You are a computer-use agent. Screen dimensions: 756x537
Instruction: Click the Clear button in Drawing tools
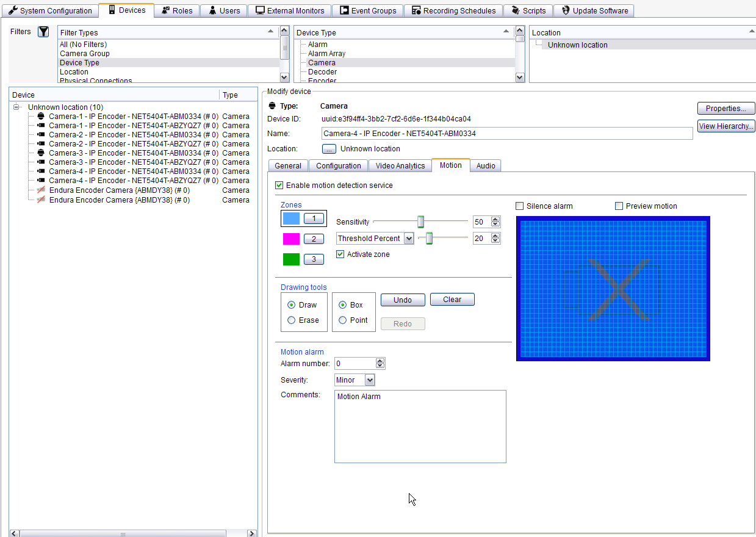pyautogui.click(x=452, y=299)
